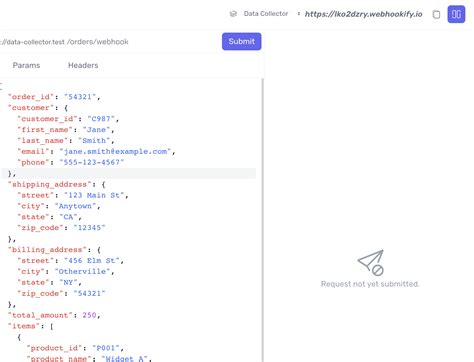474x362 pixels.
Task: Click the "order_id" line in JSON
Action: coord(54,97)
